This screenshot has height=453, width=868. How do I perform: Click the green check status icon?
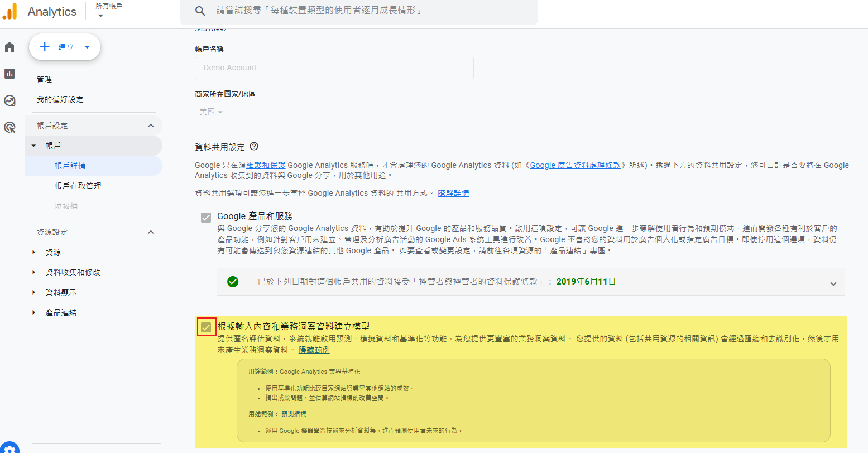233,282
